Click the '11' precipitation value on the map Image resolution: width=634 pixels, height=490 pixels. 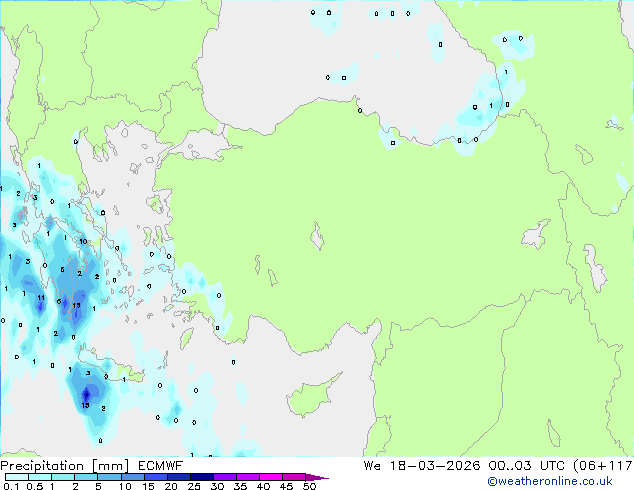coord(41,298)
